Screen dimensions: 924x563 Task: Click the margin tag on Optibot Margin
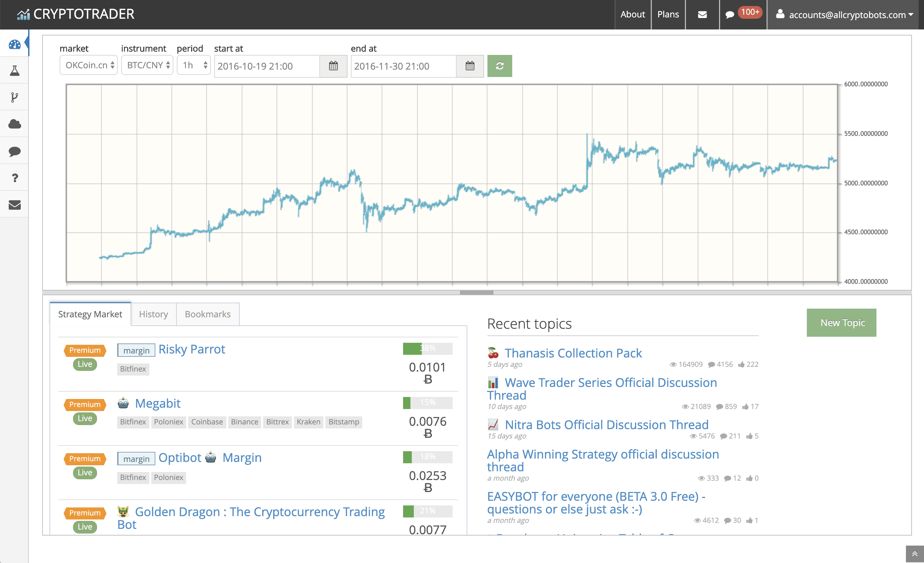point(136,459)
